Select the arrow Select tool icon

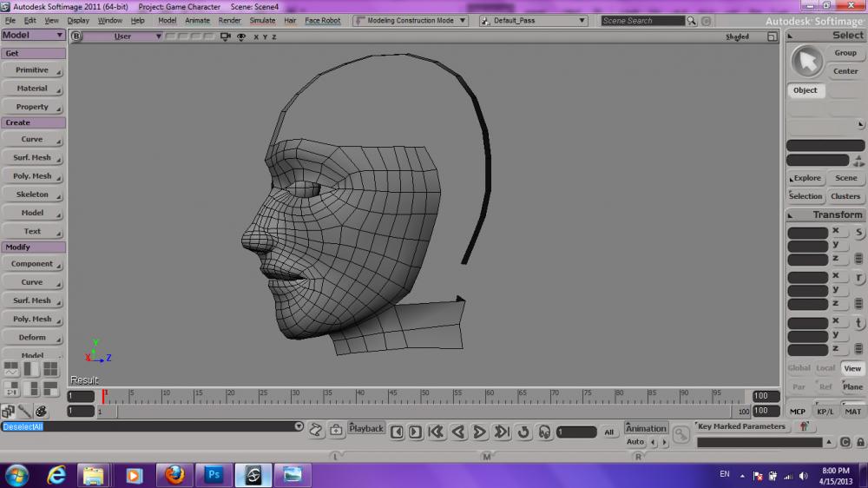pos(807,62)
